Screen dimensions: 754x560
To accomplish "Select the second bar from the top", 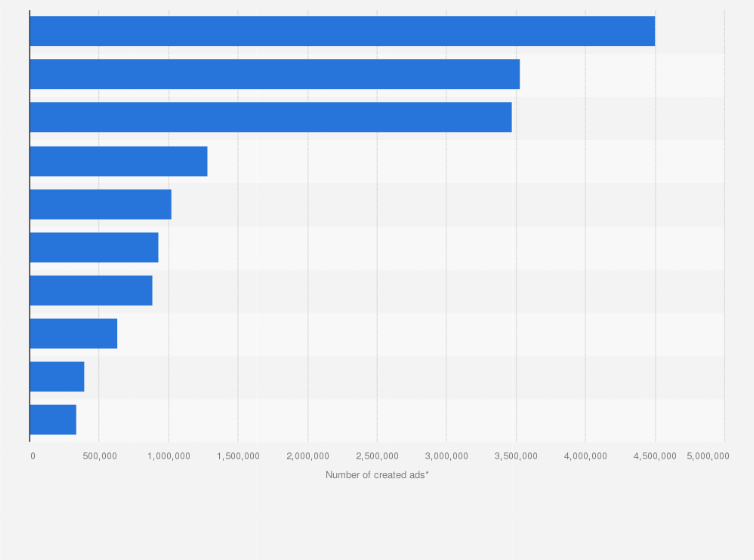I will click(275, 74).
